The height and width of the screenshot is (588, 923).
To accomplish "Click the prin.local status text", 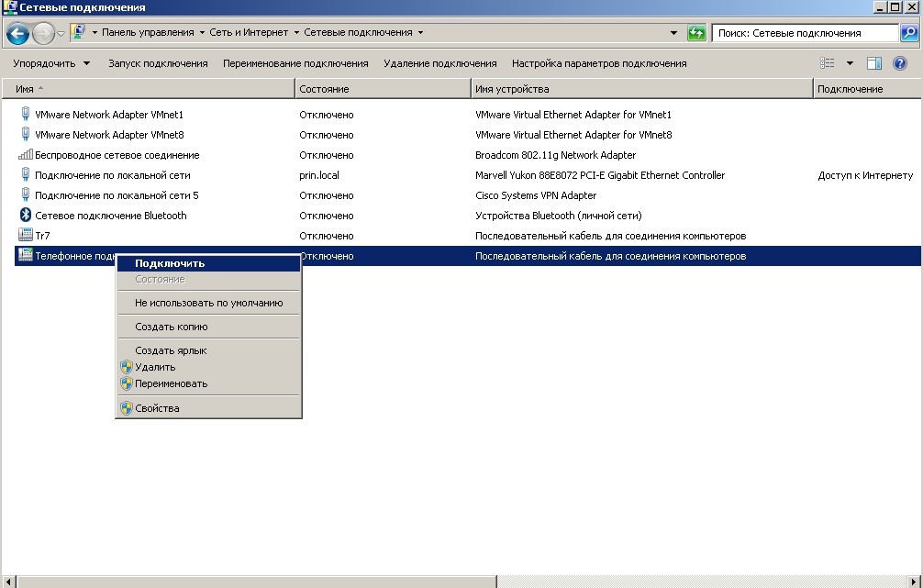I will click(x=319, y=175).
